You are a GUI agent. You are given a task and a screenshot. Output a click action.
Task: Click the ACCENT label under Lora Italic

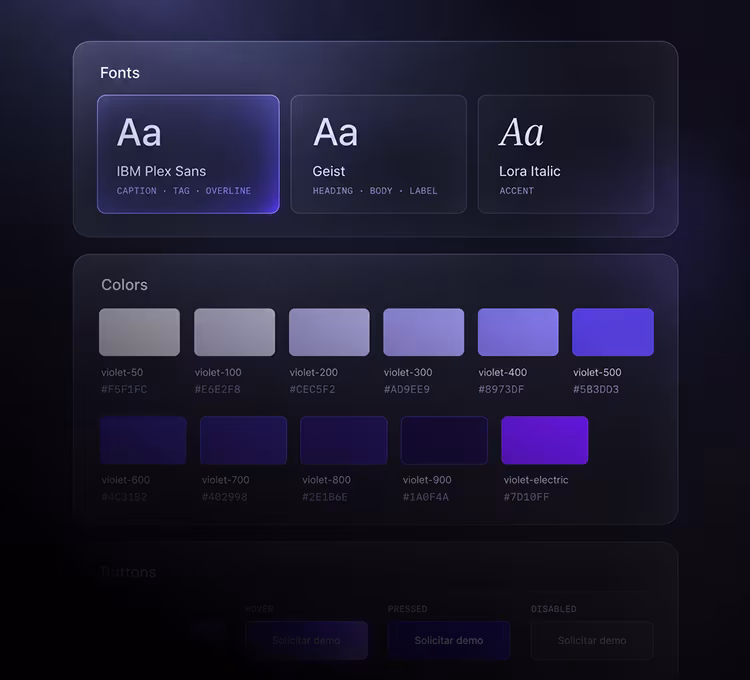(517, 191)
